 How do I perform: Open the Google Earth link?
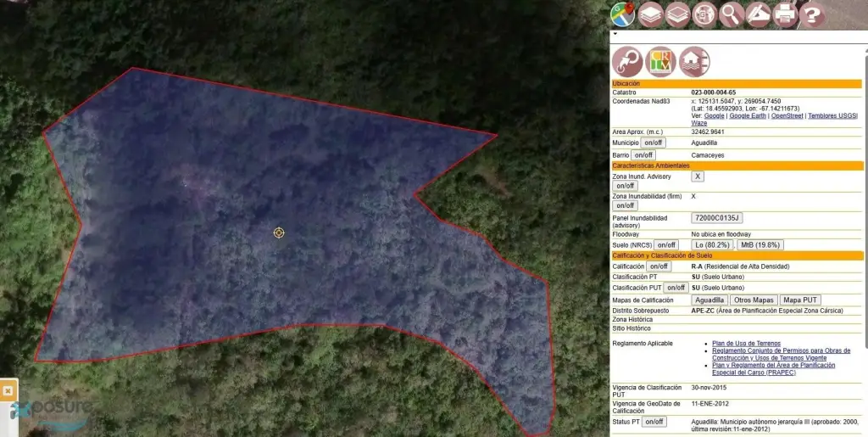pos(748,116)
